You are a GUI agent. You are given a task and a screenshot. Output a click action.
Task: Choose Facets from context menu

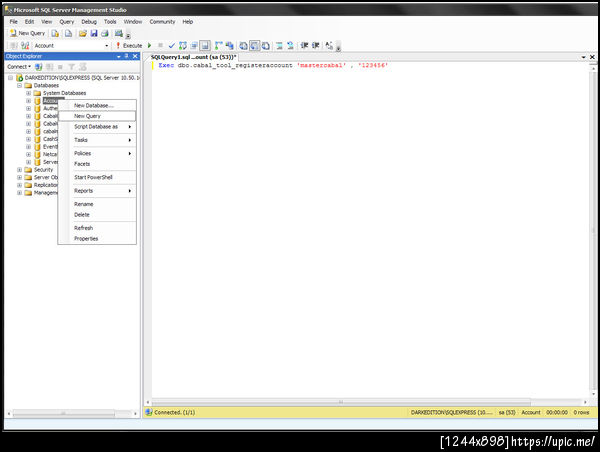(x=97, y=164)
